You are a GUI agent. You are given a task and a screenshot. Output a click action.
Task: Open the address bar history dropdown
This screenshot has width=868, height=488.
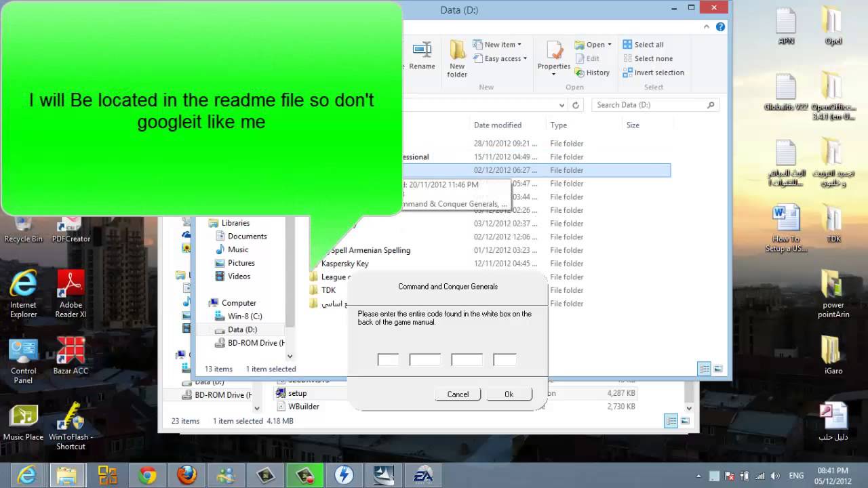(561, 105)
